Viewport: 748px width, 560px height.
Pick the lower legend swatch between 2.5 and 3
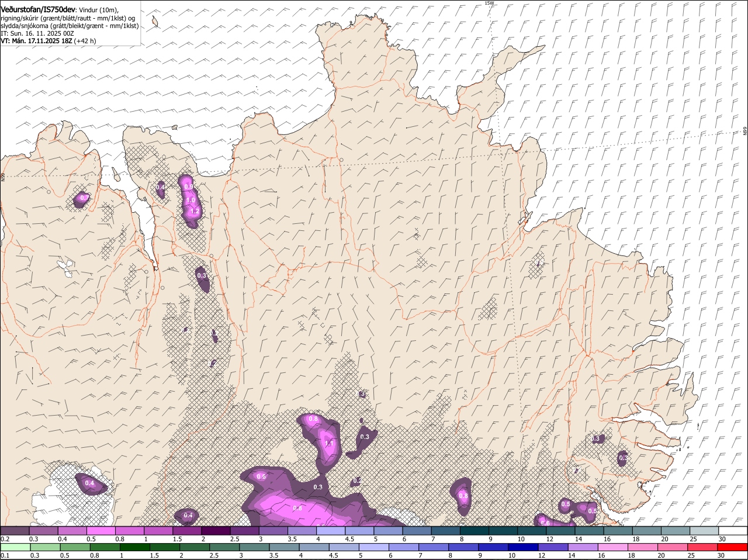[x=224, y=547]
